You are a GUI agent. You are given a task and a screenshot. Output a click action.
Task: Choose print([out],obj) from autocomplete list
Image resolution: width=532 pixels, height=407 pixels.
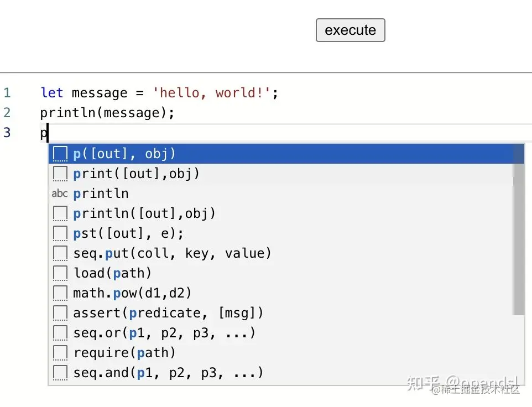point(136,174)
